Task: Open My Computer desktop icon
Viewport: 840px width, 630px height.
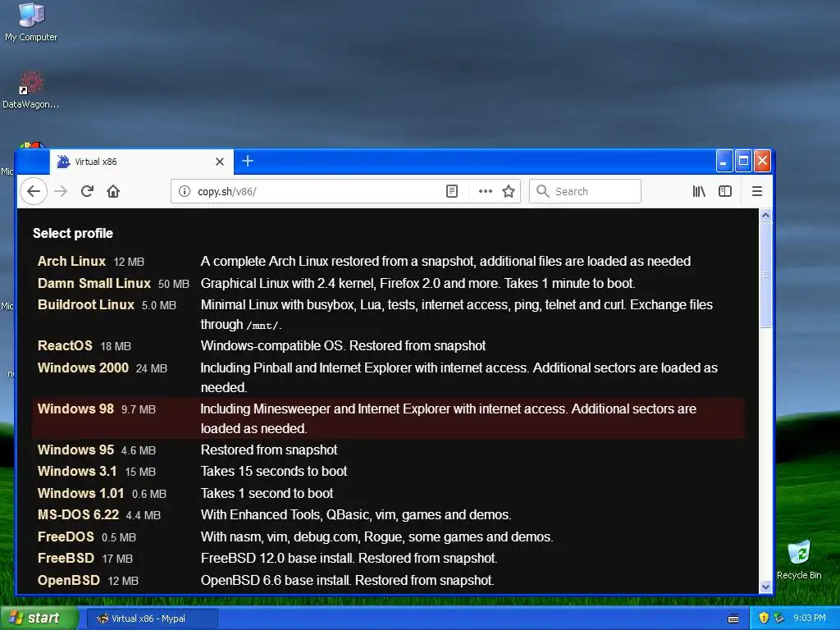Action: coord(31,22)
